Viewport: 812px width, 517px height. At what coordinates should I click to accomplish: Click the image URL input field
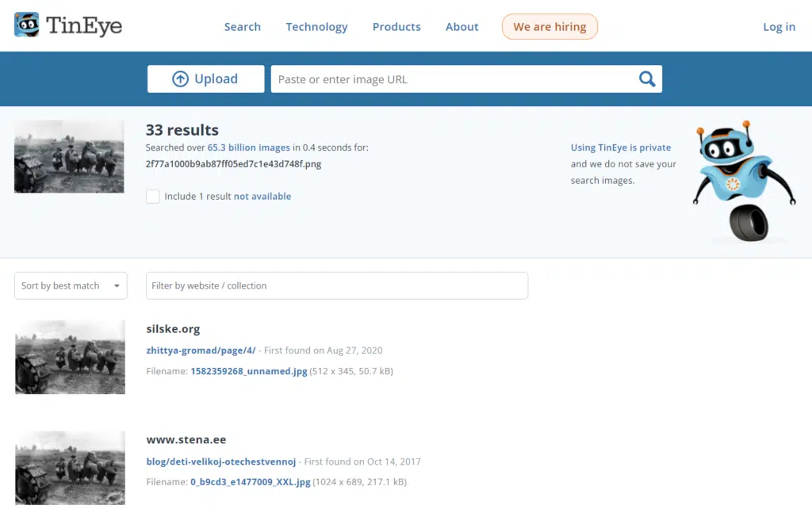coord(452,79)
